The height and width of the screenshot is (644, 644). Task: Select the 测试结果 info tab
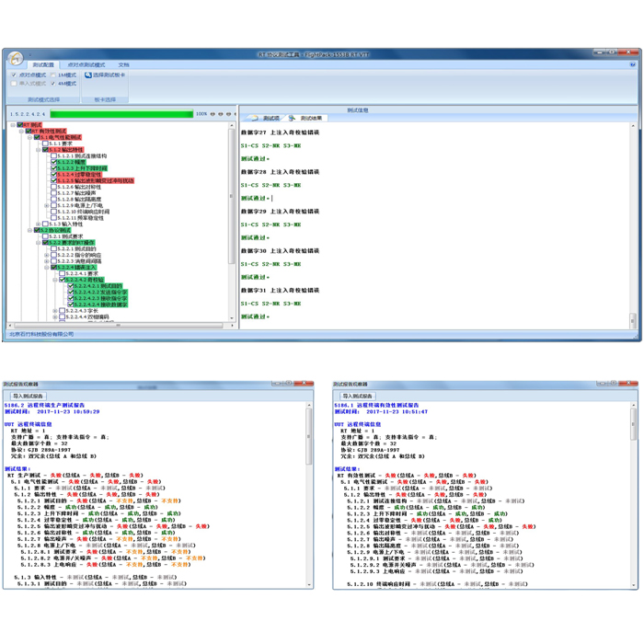(306, 119)
